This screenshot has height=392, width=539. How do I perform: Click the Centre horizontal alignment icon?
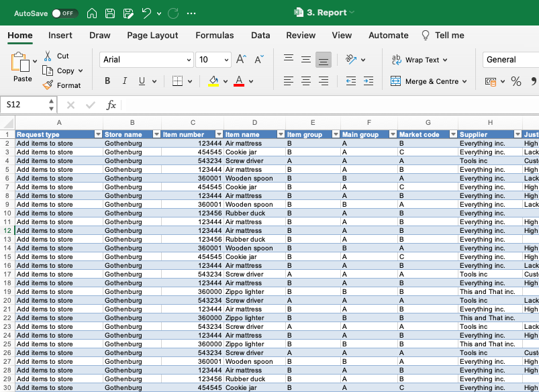coord(306,81)
